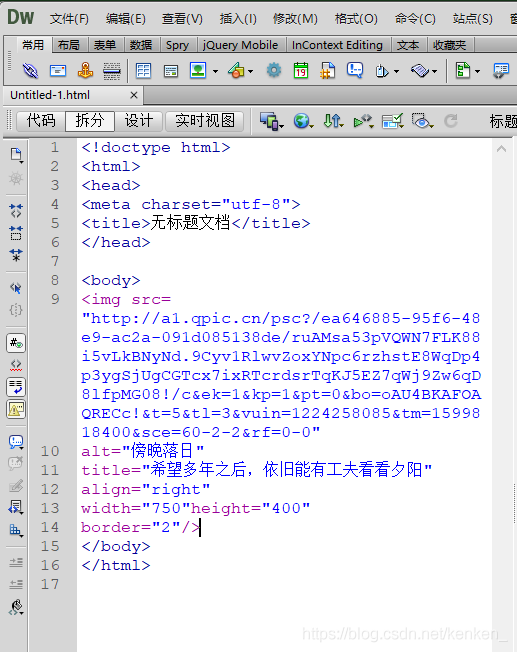517x652 pixels.
Task: Click the Open Documents icon in coding toolbar
Action: coord(16,155)
